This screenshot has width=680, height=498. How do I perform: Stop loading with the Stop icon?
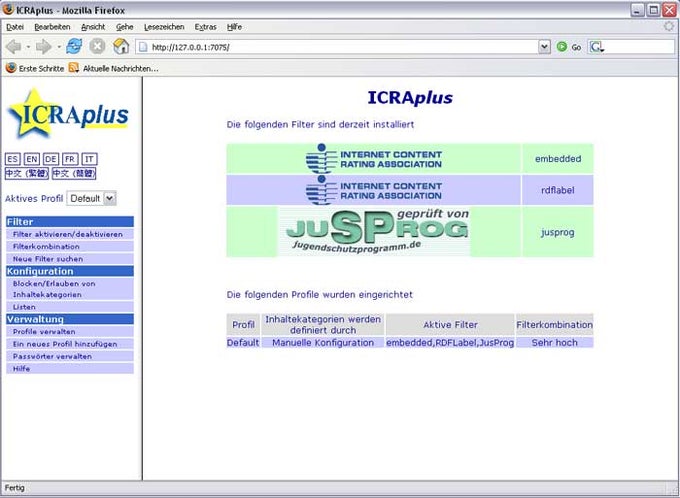(97, 46)
